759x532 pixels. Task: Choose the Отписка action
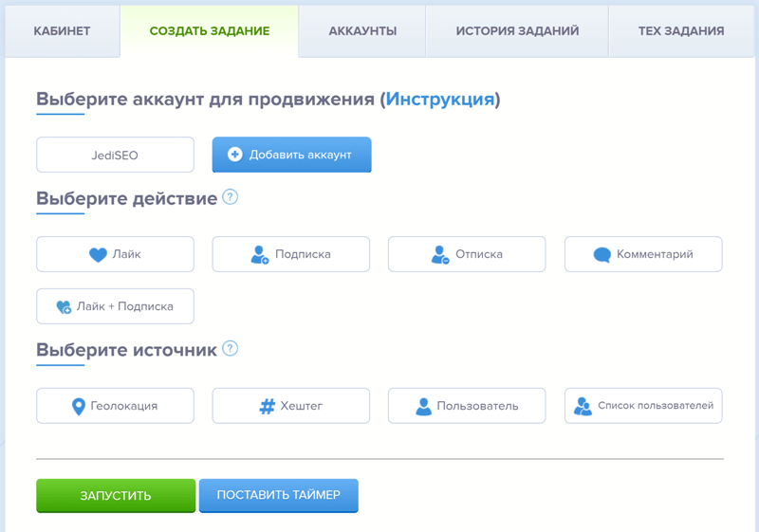pyautogui.click(x=467, y=254)
